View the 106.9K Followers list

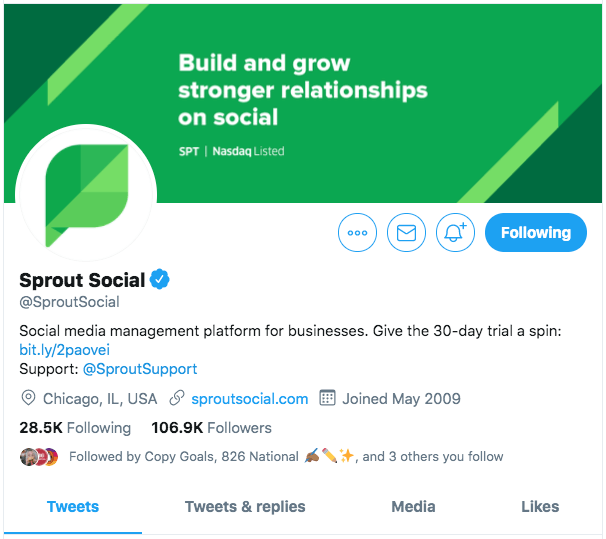point(211,428)
